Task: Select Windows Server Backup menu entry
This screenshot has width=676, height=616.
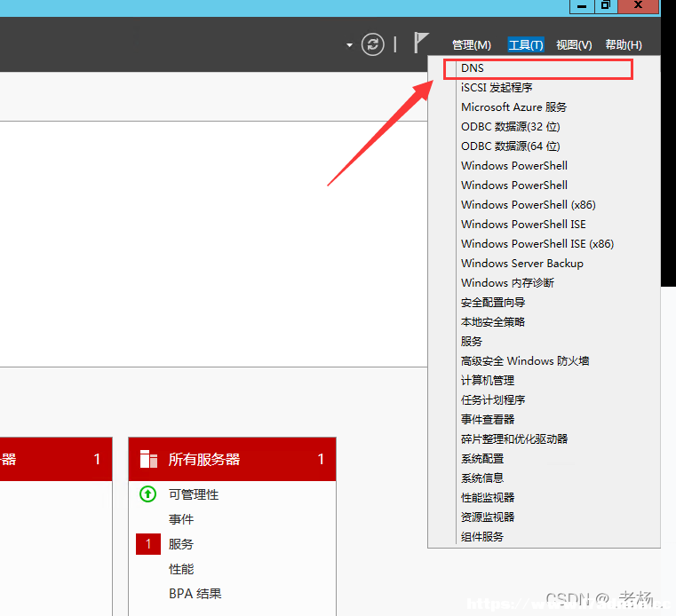Action: click(x=522, y=264)
